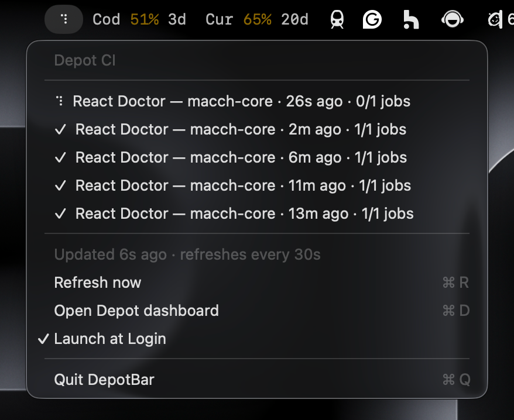The image size is (514, 420).
Task: Click the checkmark on the 6m ago run
Action: pos(61,158)
